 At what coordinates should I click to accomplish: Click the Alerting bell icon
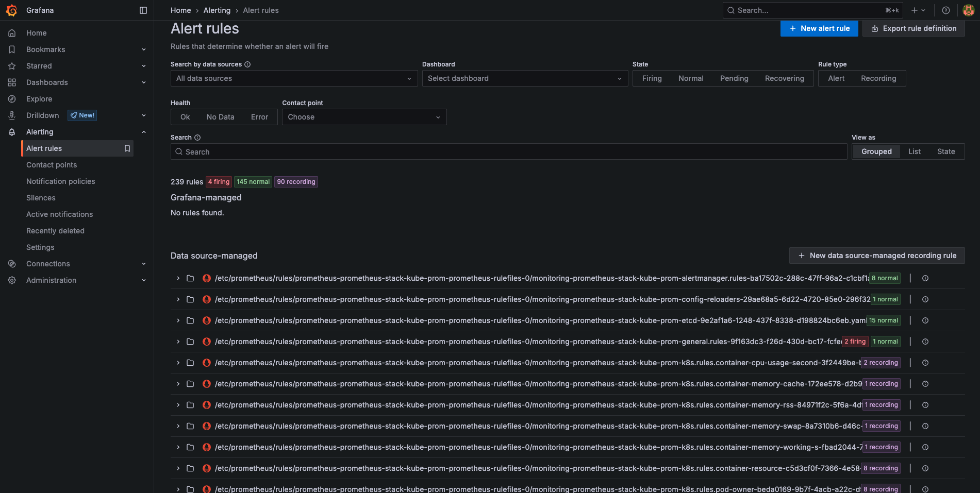(12, 132)
